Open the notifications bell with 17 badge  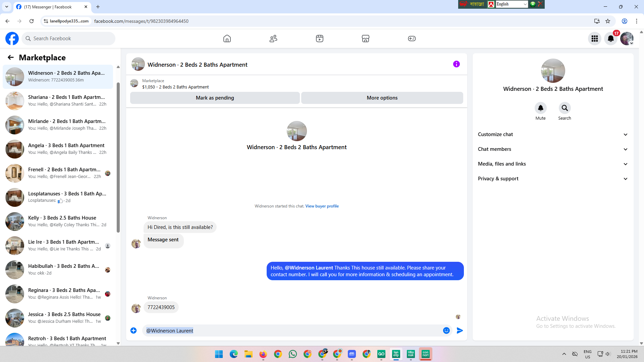click(611, 39)
